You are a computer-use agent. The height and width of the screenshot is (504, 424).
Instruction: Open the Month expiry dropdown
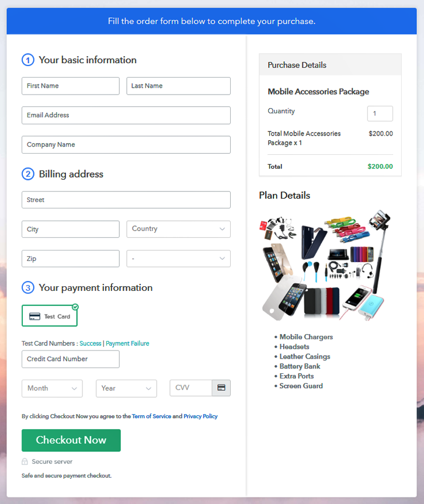[52, 388]
